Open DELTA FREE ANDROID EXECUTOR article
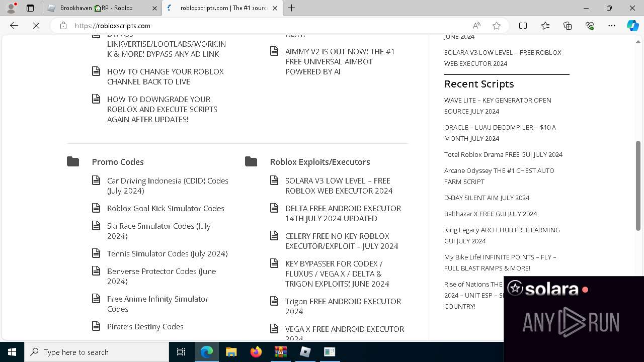 click(343, 213)
